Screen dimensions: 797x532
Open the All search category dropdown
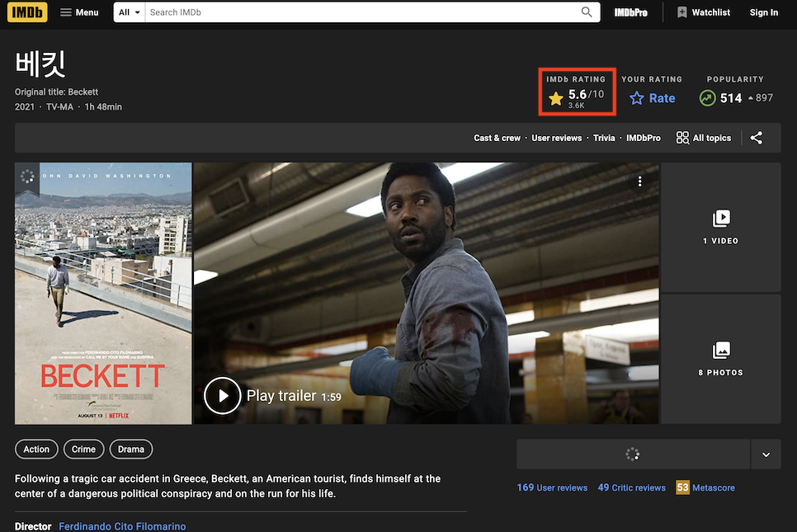coord(129,12)
